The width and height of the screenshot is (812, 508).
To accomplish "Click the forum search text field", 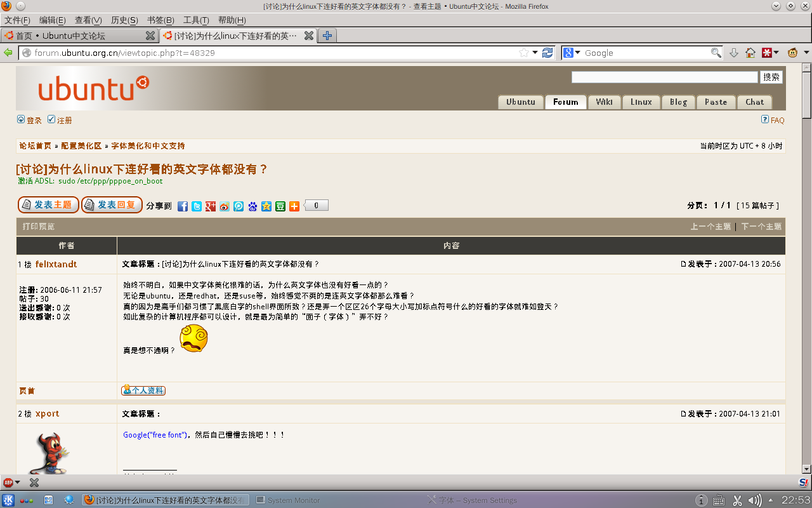I will point(665,77).
